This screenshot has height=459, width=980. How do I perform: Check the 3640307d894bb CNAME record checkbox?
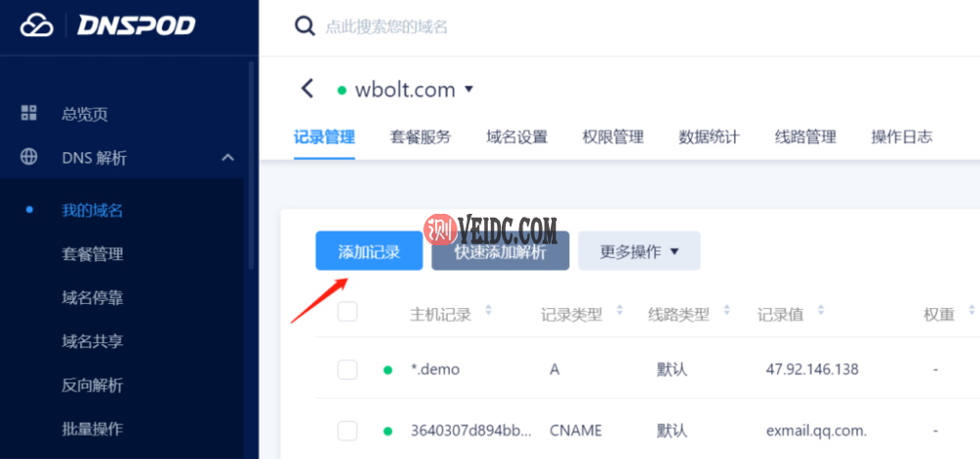coord(348,431)
